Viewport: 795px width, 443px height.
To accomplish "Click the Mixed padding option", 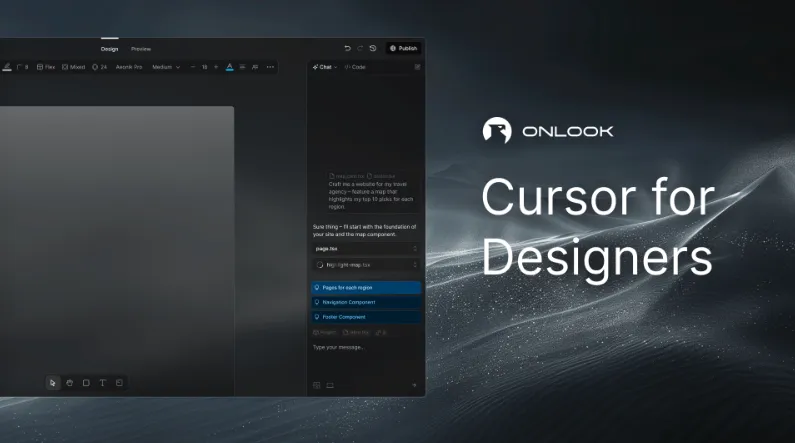I will pos(74,67).
